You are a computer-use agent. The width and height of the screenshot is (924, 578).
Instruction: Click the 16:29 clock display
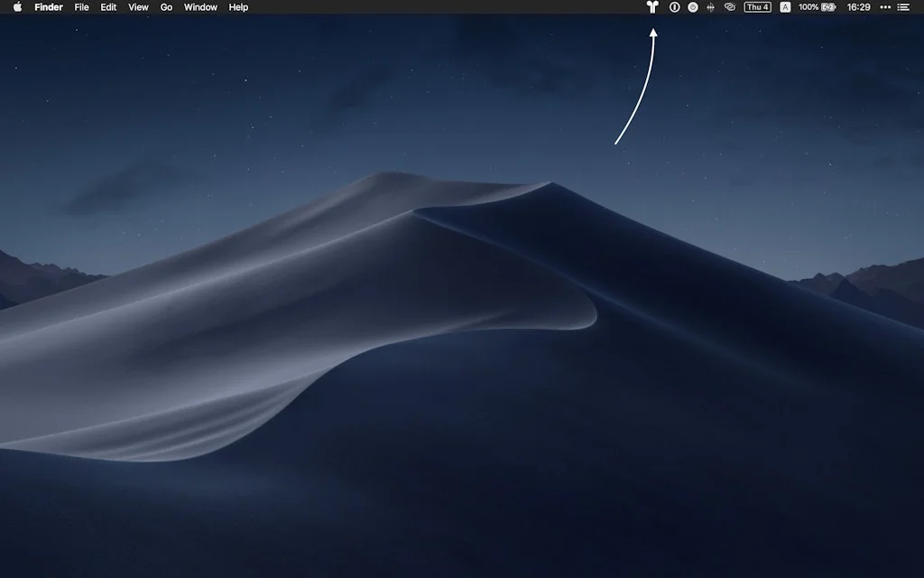859,7
